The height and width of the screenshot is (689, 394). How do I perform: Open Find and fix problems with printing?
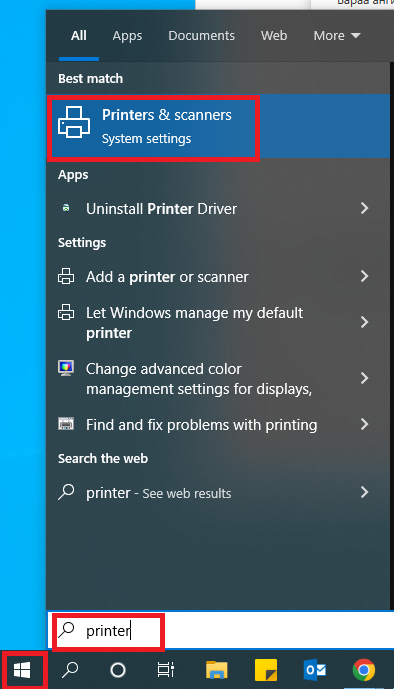(x=218, y=424)
